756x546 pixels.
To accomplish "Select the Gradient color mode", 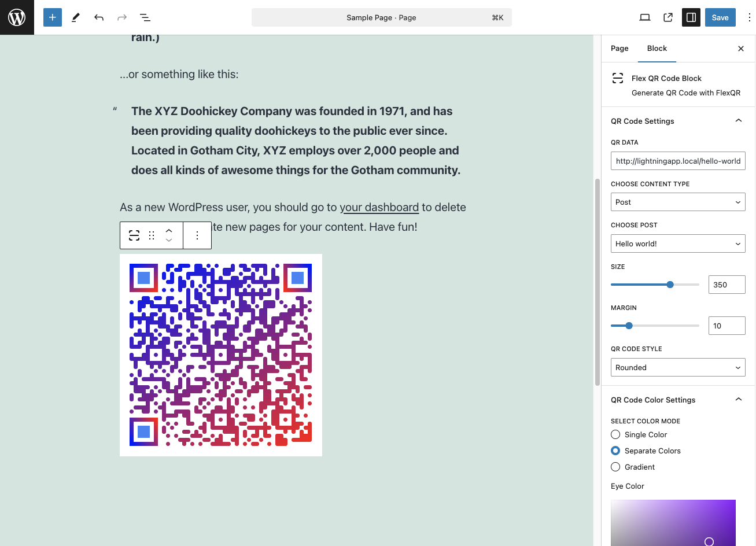I will point(615,467).
